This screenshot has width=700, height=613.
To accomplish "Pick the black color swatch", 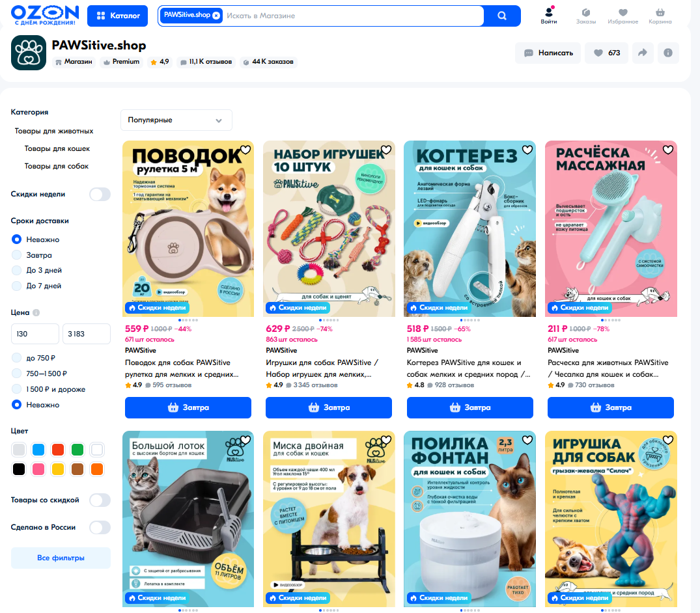I will (19, 469).
